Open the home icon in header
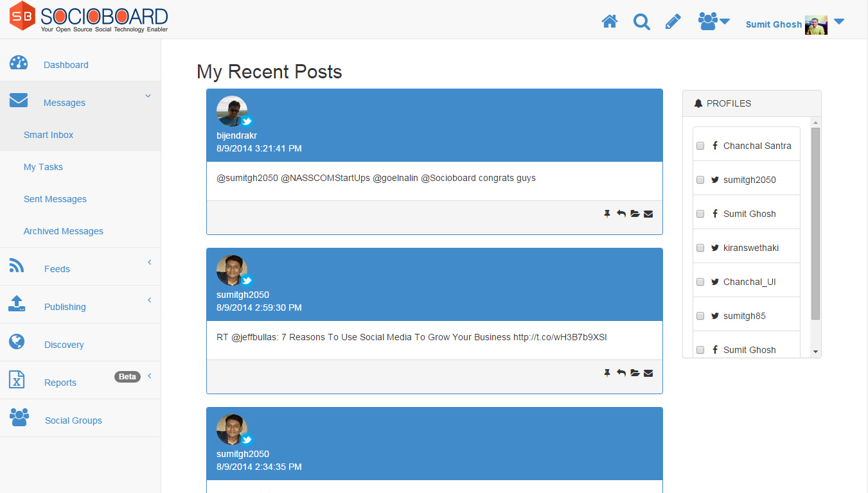 (x=610, y=22)
